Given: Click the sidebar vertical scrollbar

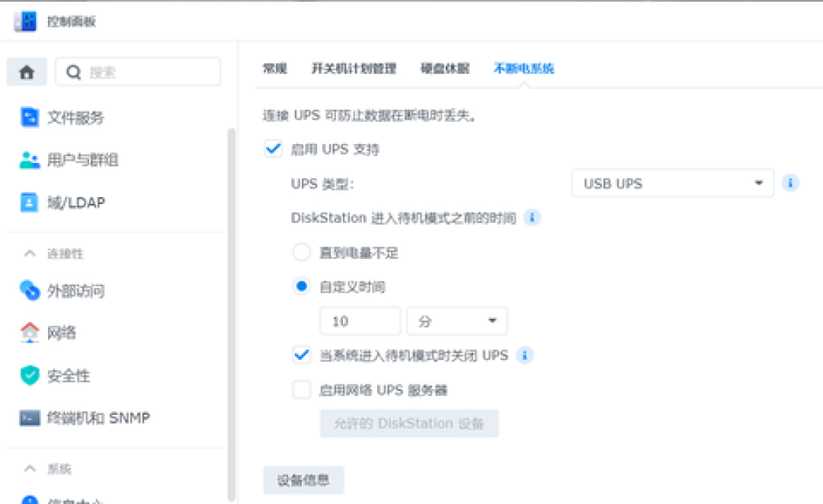Looking at the screenshot, I should pos(232,314).
